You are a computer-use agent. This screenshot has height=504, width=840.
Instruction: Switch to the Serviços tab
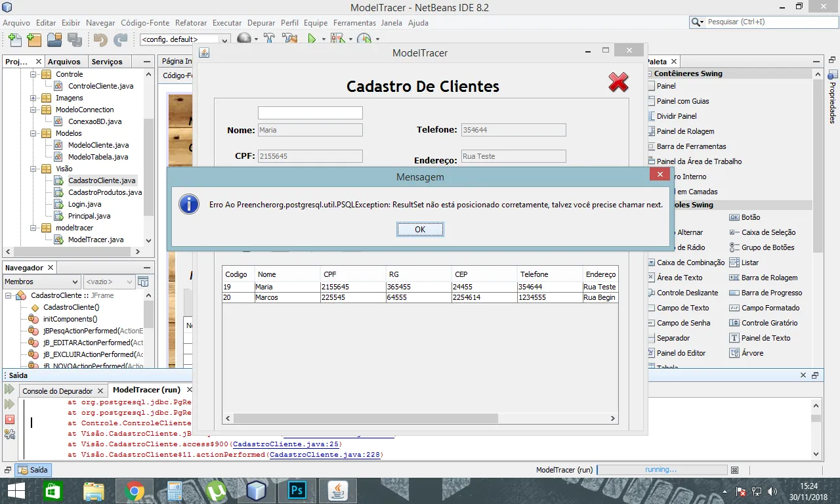pyautogui.click(x=107, y=62)
